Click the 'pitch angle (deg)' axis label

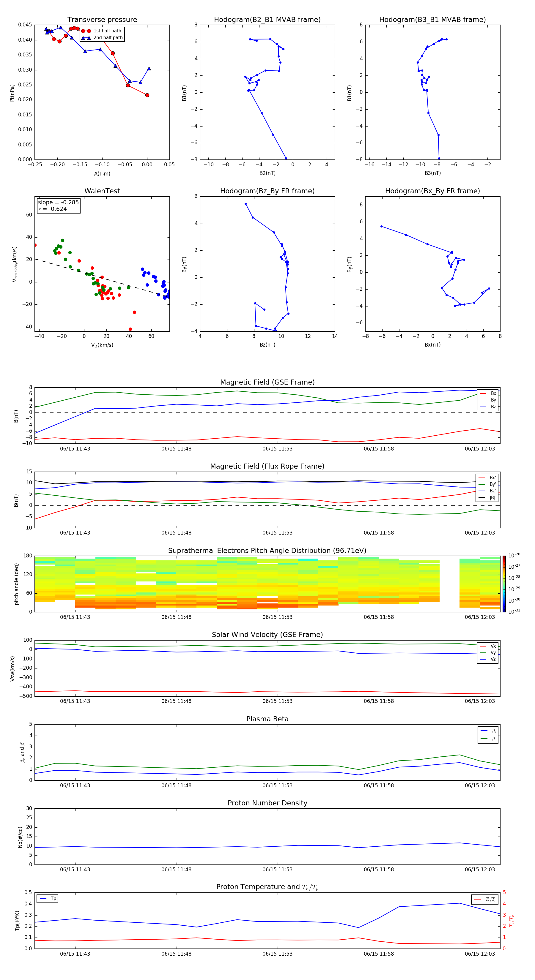[16, 584]
